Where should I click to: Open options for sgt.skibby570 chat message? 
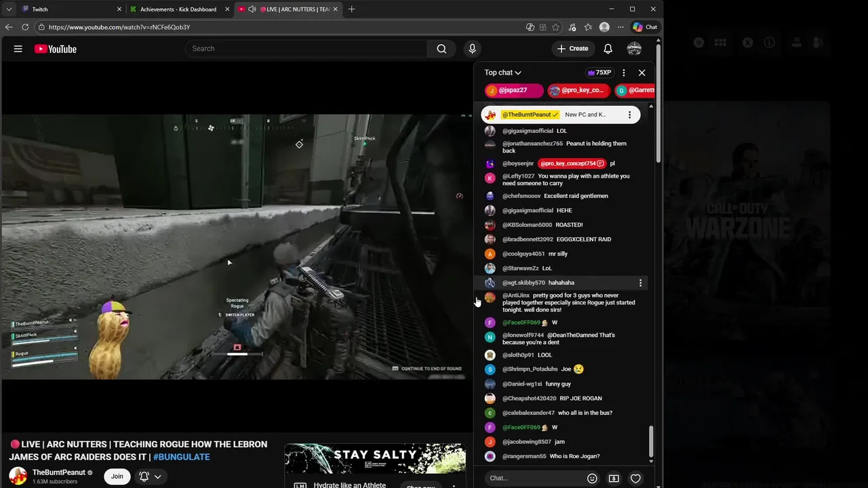pyautogui.click(x=641, y=283)
